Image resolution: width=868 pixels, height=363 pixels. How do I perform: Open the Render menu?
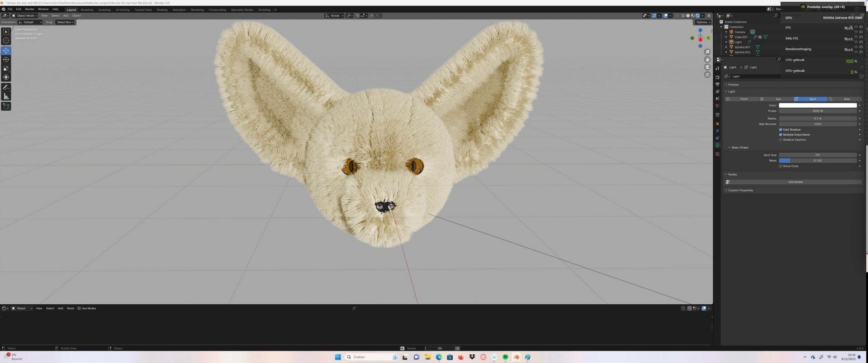pyautogui.click(x=29, y=9)
